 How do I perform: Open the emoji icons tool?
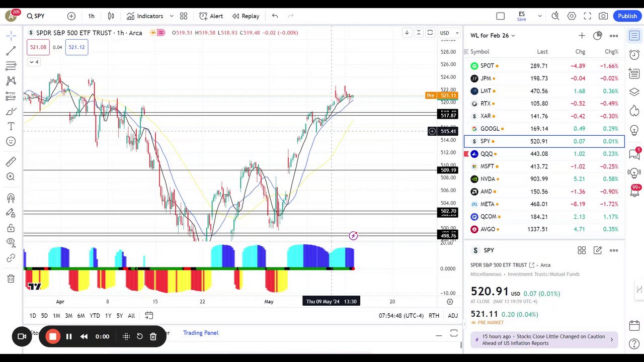[x=11, y=141]
